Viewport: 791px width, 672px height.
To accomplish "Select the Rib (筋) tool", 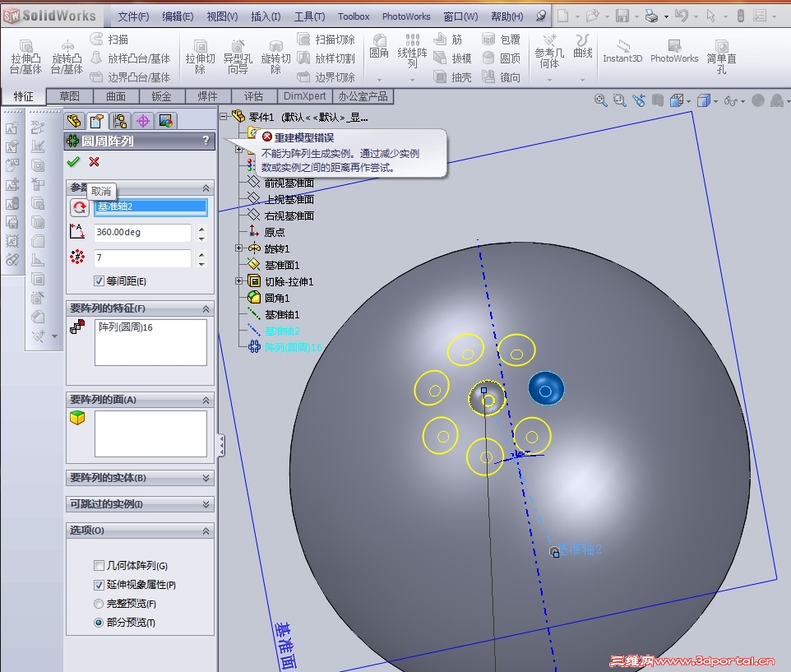I will pos(448,39).
